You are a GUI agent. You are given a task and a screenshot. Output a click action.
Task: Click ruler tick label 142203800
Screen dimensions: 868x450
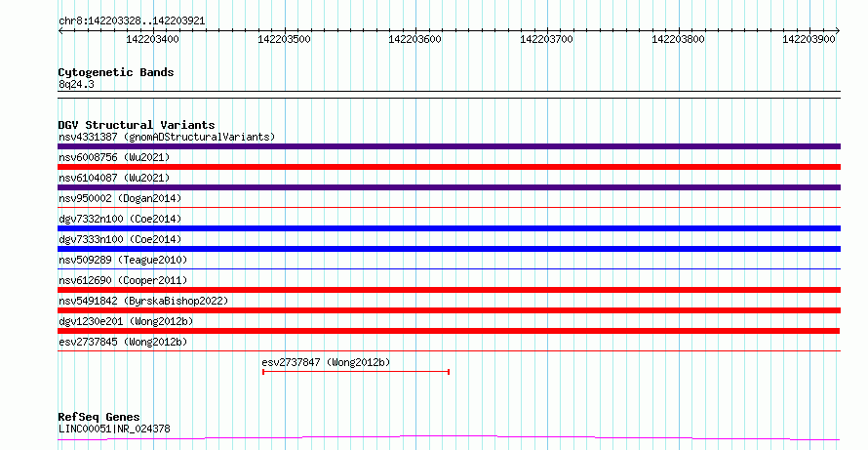click(678, 39)
